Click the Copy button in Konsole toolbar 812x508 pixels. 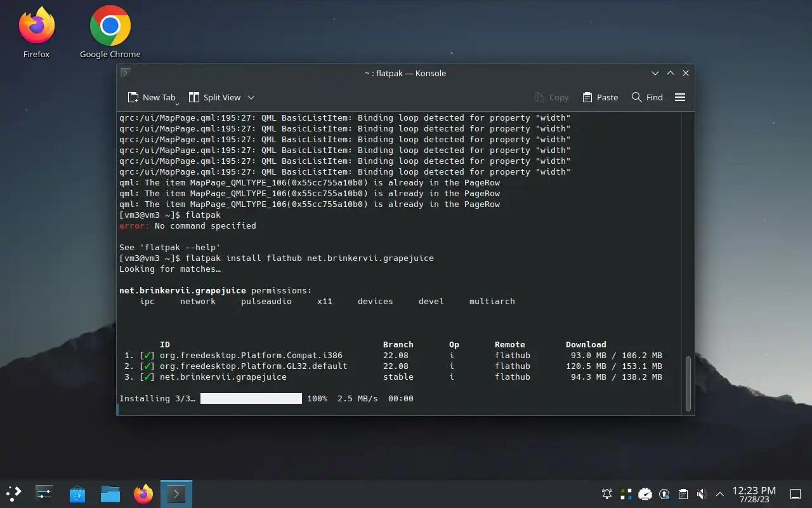551,97
